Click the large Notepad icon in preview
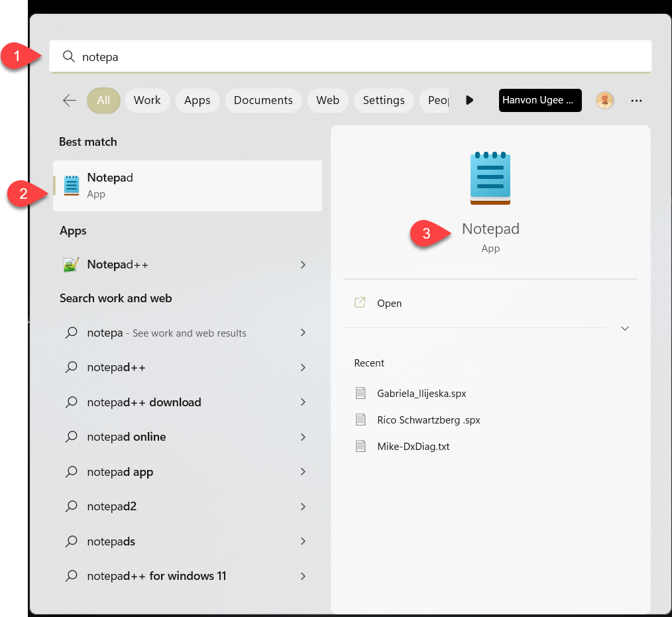Viewport: 672px width, 617px height. tap(490, 178)
